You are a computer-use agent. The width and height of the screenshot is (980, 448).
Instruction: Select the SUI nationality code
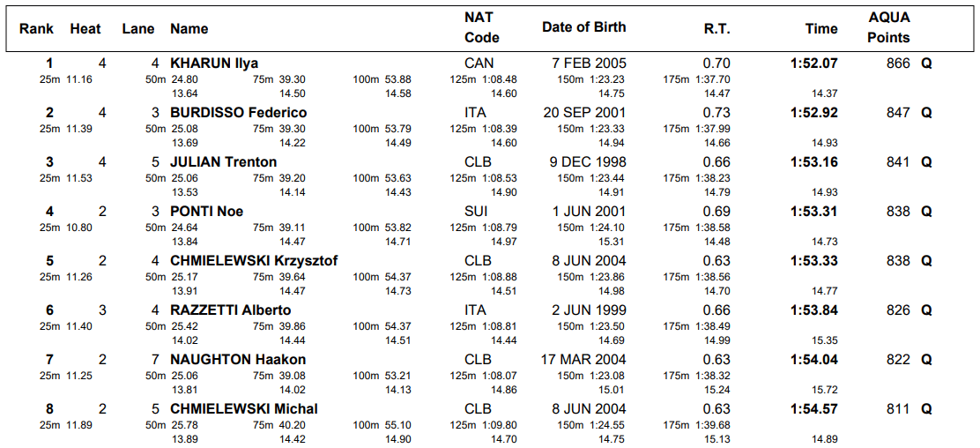point(479,212)
